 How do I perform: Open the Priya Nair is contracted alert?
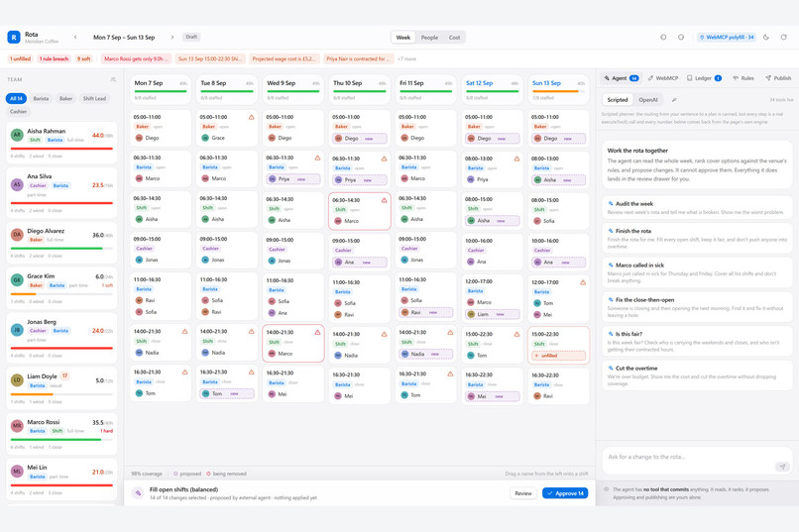click(359, 59)
